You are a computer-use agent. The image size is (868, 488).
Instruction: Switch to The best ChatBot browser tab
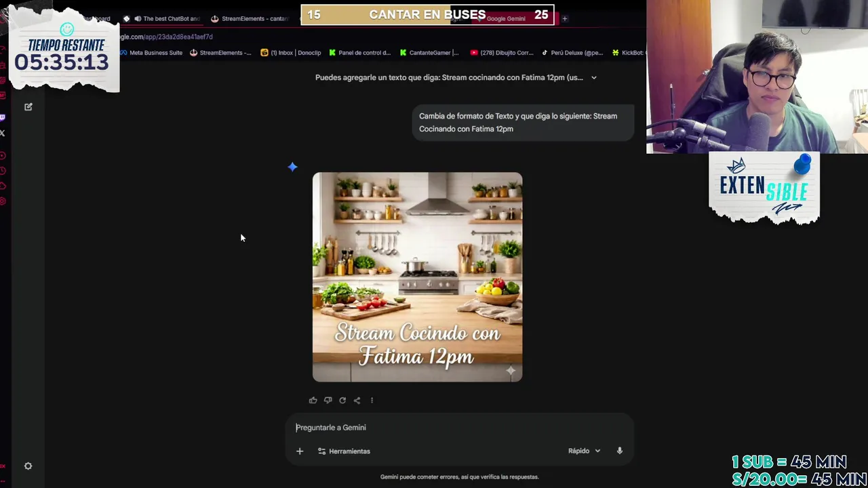coord(163,18)
